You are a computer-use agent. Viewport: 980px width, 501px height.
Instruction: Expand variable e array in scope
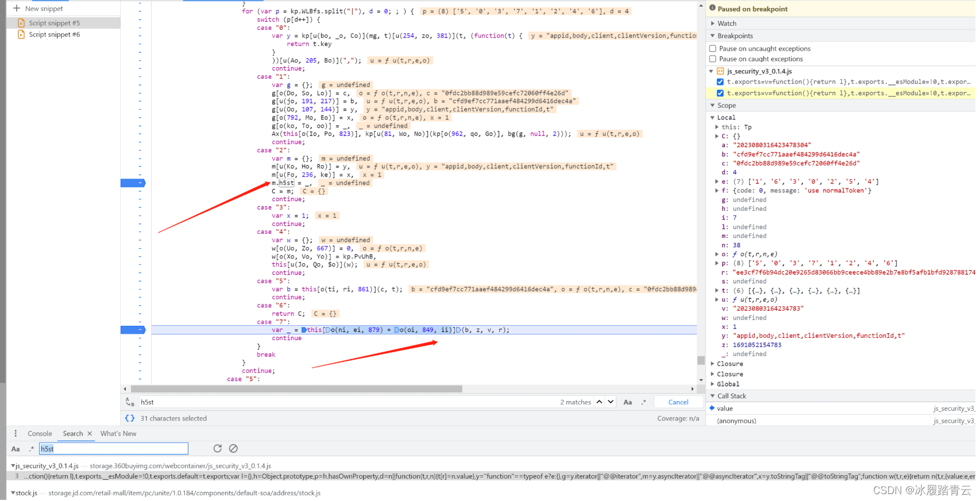pos(717,182)
